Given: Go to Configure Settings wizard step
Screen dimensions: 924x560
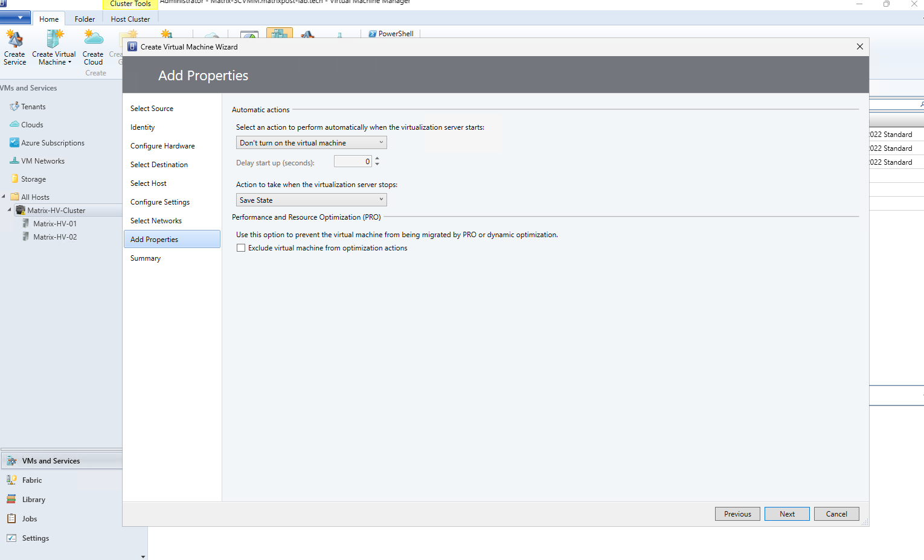Looking at the screenshot, I should 160,202.
